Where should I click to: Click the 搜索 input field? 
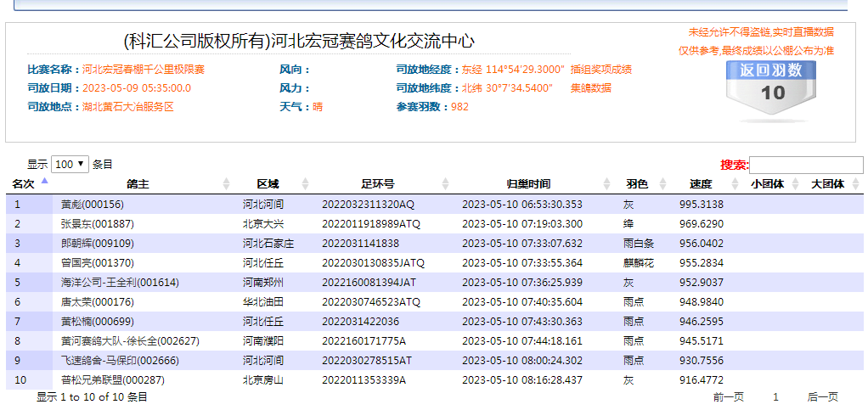point(805,166)
